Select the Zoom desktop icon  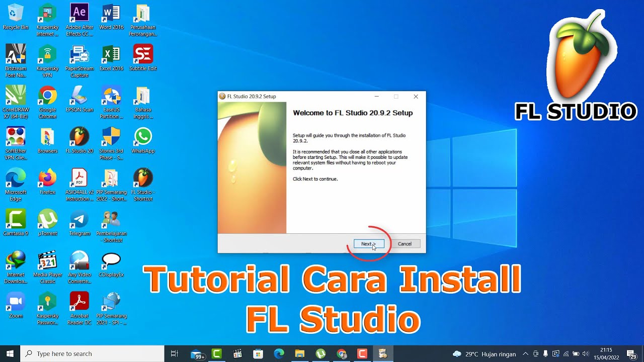coord(16,305)
